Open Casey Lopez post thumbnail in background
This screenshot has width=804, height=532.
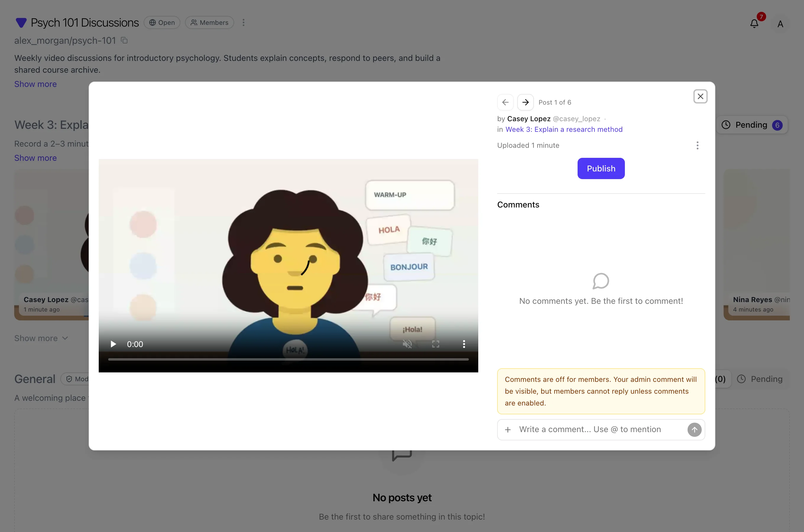click(51, 245)
